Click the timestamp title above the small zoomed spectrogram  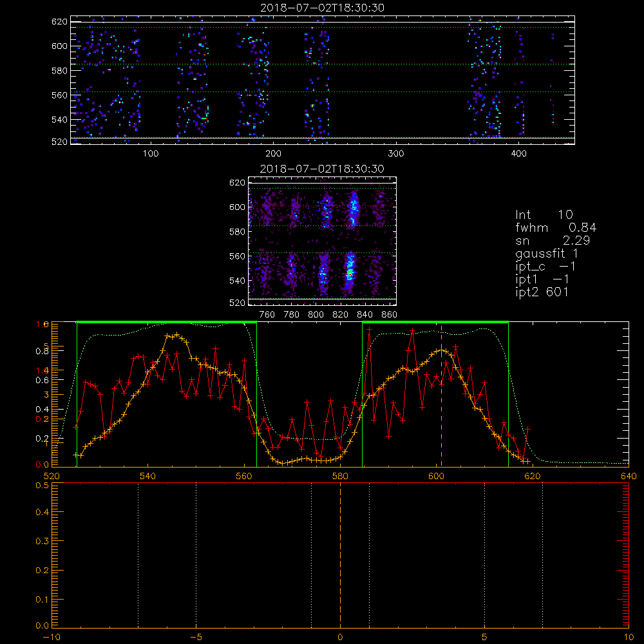[x=322, y=169]
